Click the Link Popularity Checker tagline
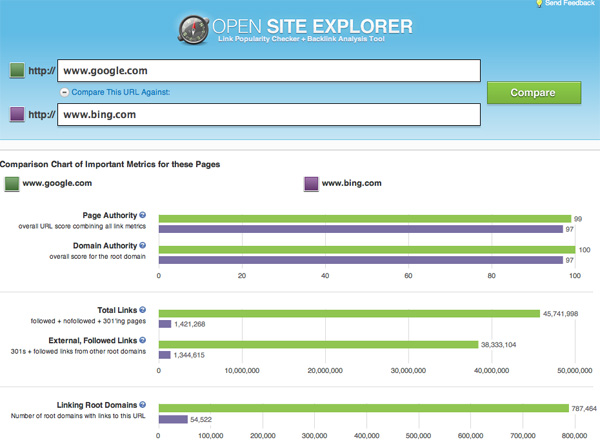Screen dimensions: 600x442 [x=302, y=39]
